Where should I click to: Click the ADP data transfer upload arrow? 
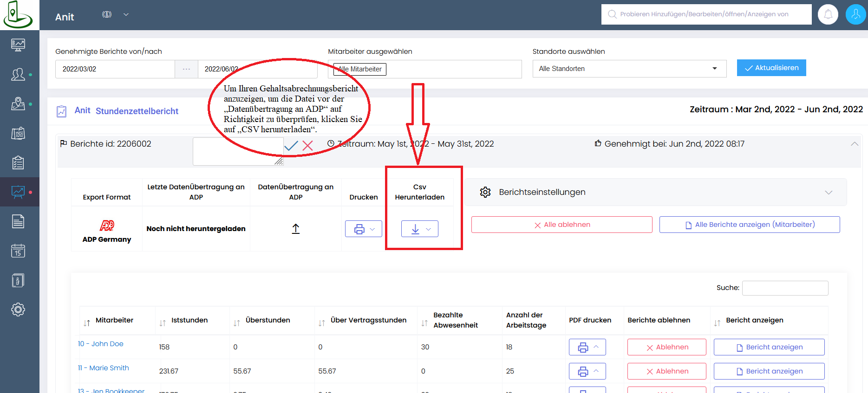click(x=295, y=229)
